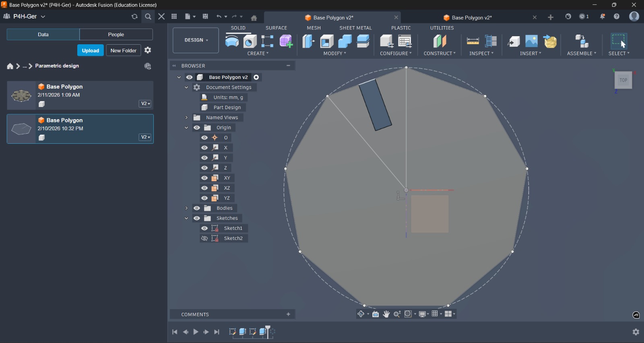Undo the last action
The width and height of the screenshot is (644, 343).
tap(219, 17)
